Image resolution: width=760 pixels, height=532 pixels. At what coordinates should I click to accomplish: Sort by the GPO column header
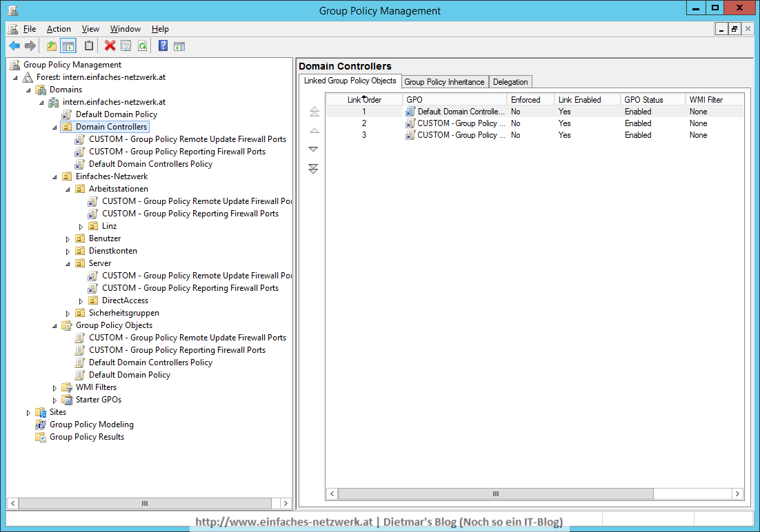pos(454,100)
